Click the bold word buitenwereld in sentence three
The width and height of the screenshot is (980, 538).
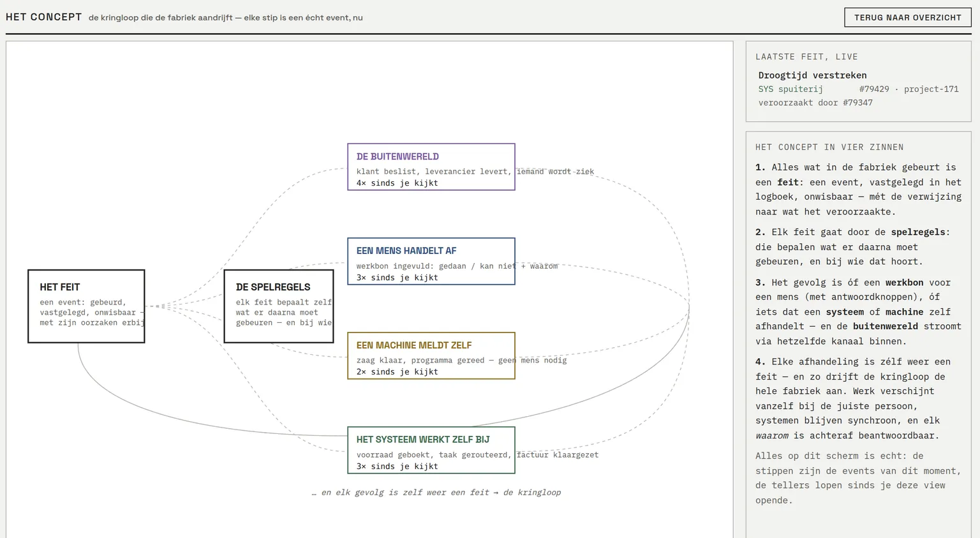[885, 326]
